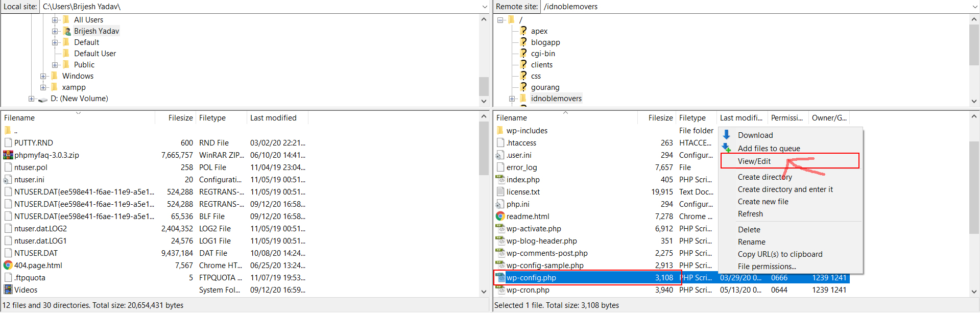
Task: Click the .user.ini configuration file icon
Action: (500, 155)
